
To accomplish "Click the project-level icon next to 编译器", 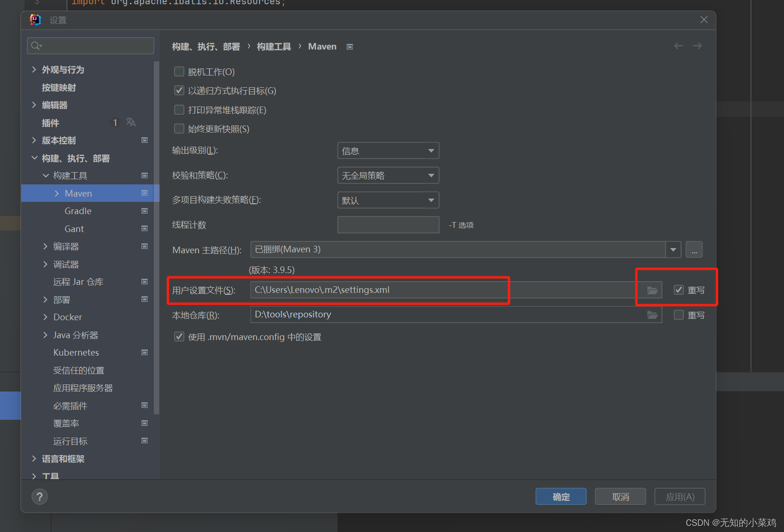I will pos(145,246).
